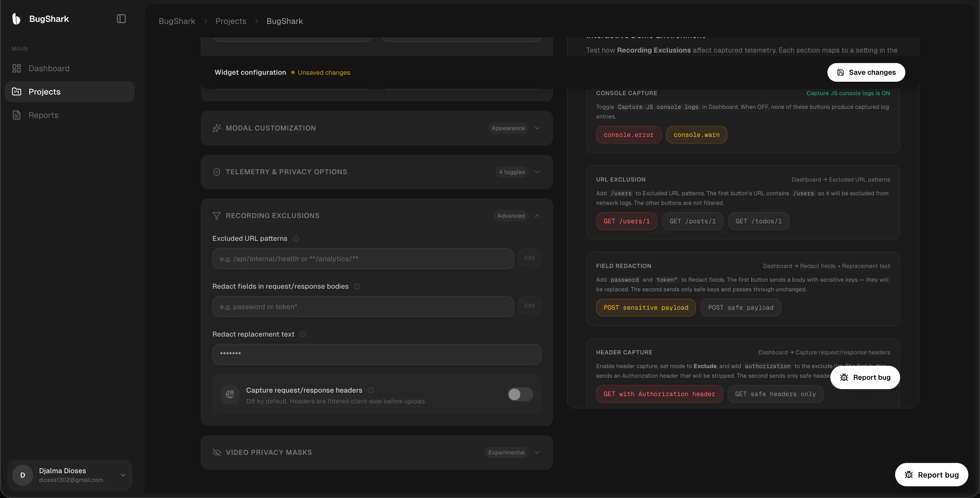This screenshot has height=498, width=980.
Task: Collapse Recording Exclusions section chevron
Action: [x=537, y=216]
